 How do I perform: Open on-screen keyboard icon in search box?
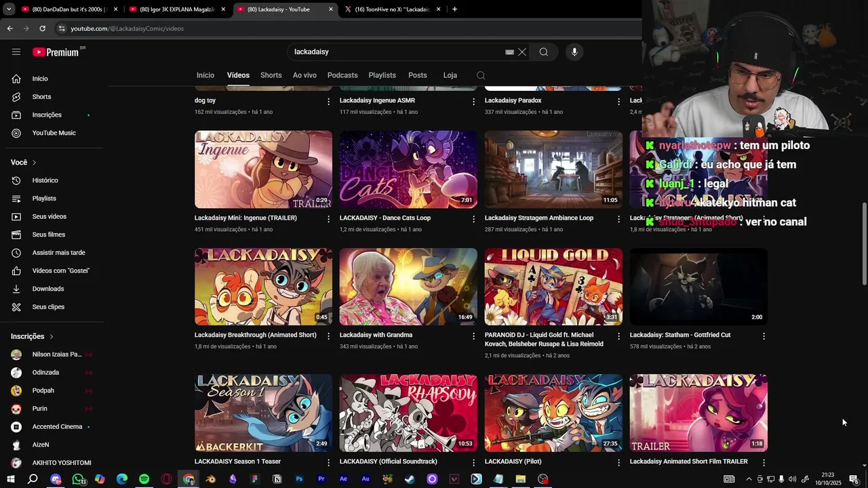click(509, 52)
